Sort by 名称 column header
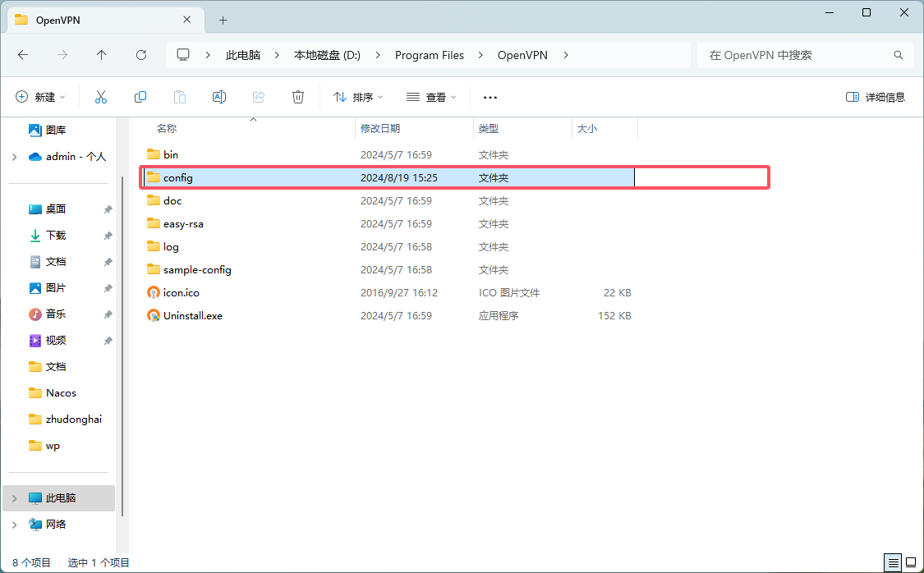924x573 pixels. (x=167, y=128)
